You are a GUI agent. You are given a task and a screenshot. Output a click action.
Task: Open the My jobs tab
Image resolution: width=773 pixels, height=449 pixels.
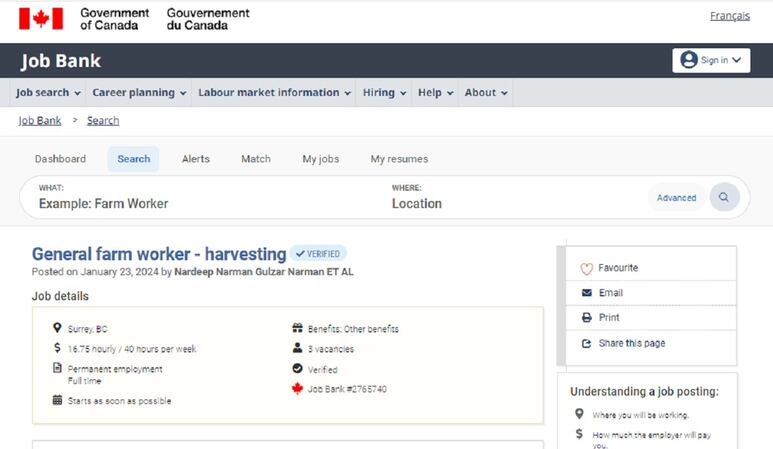click(x=320, y=159)
